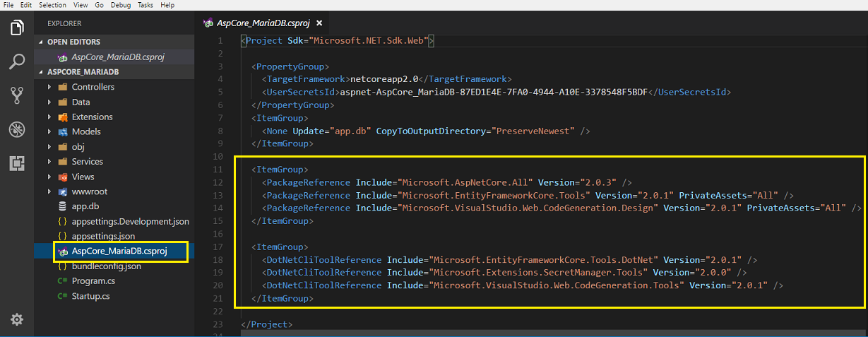
Task: Click the Extensions folder icon
Action: 62,117
